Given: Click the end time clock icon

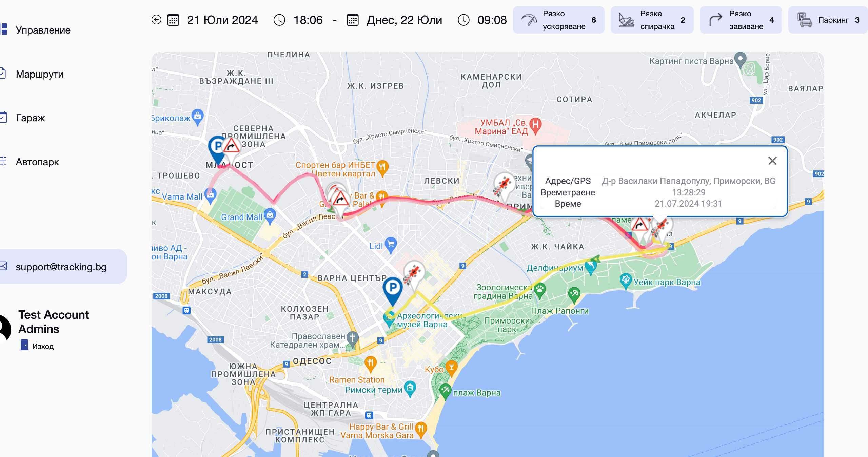Looking at the screenshot, I should [x=464, y=20].
